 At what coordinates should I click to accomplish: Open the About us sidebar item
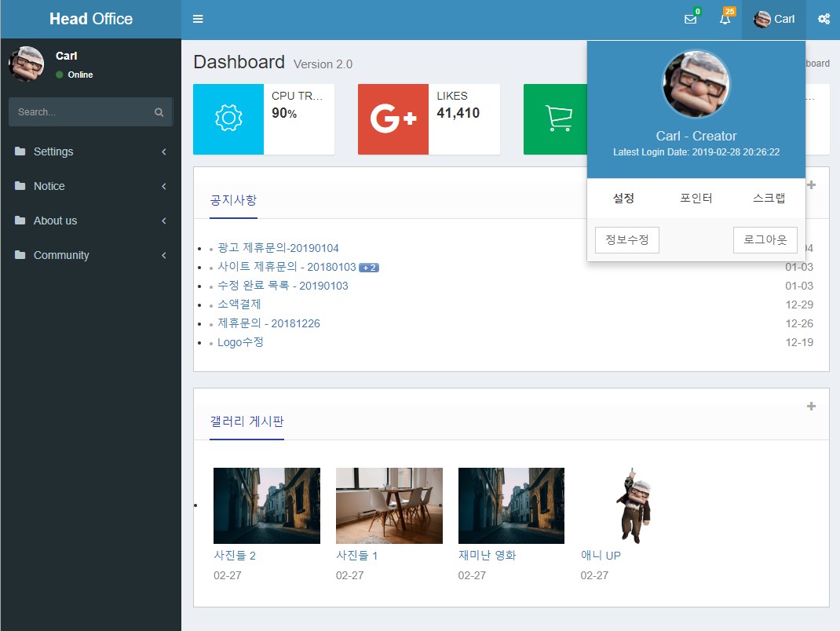coord(90,221)
